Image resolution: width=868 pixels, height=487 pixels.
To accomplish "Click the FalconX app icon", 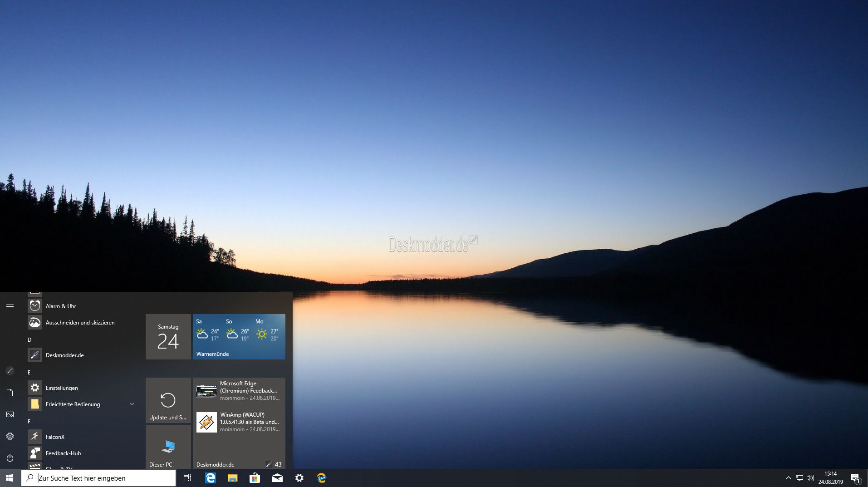I will point(35,437).
